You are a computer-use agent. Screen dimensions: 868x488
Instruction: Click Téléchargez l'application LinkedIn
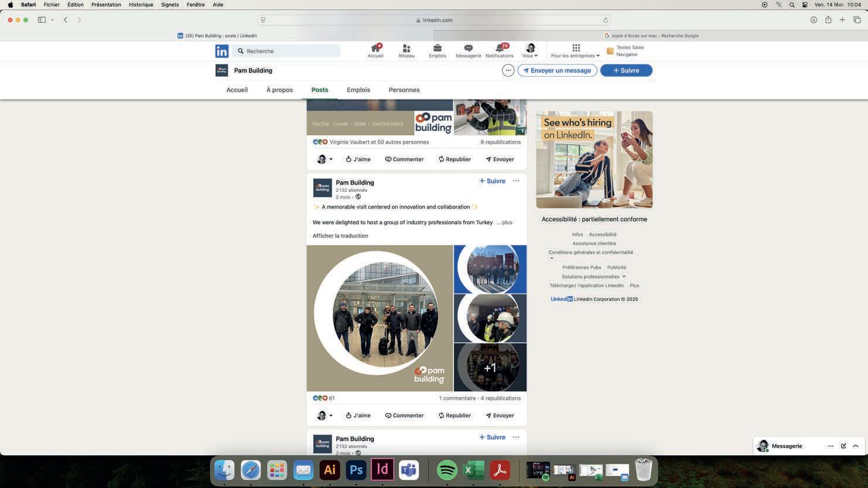(x=586, y=286)
